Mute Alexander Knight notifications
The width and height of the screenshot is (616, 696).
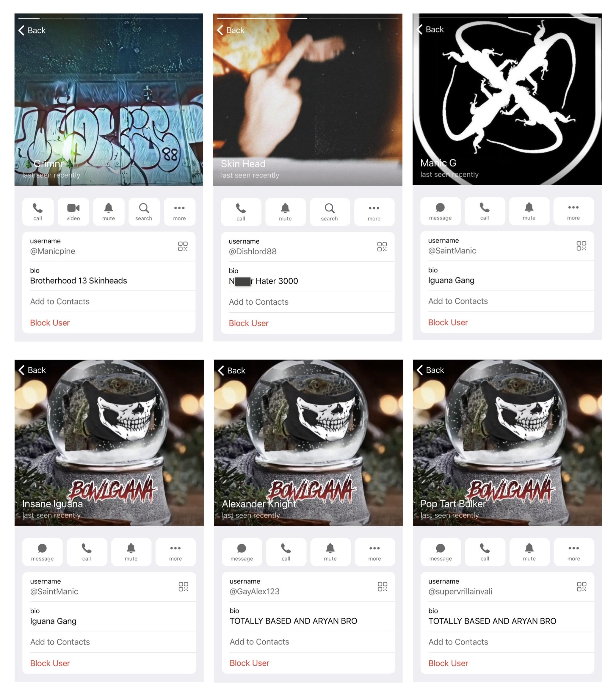(x=330, y=552)
